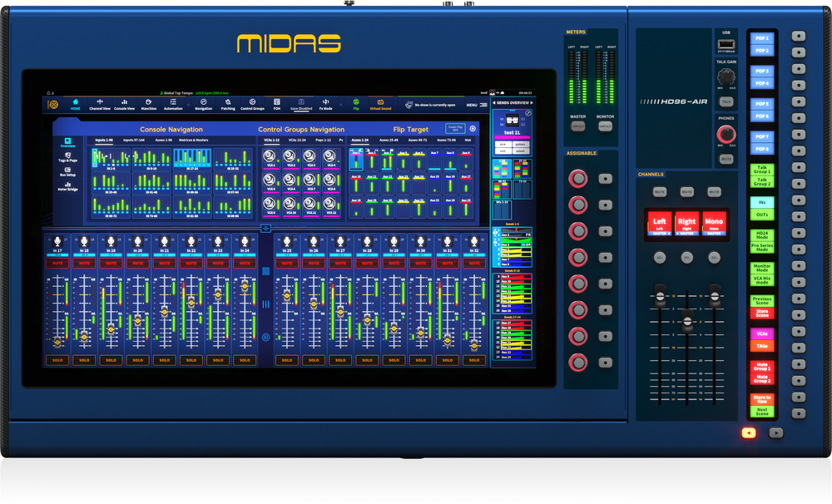This screenshot has height=504, width=832.
Task: Open the Control Groups view
Action: click(253, 105)
